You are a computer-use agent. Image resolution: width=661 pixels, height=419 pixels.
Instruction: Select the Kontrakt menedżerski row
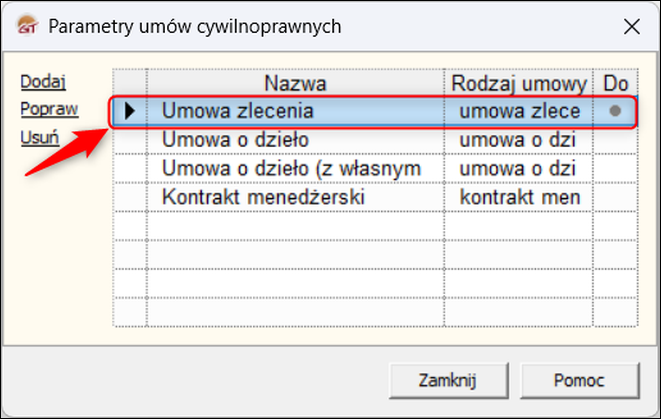[295, 198]
